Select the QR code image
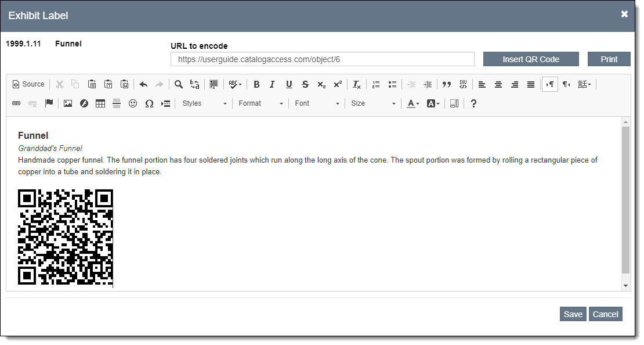644x345 pixels. tap(66, 238)
